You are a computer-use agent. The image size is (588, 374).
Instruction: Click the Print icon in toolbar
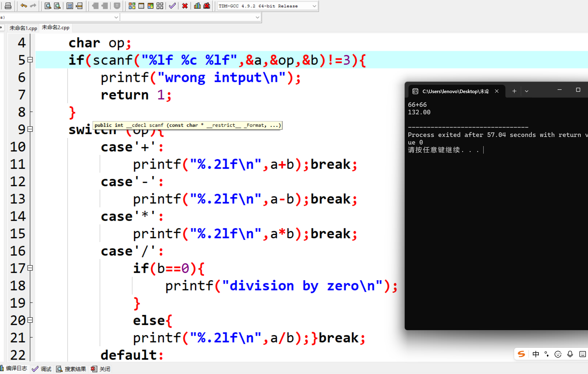[x=8, y=6]
